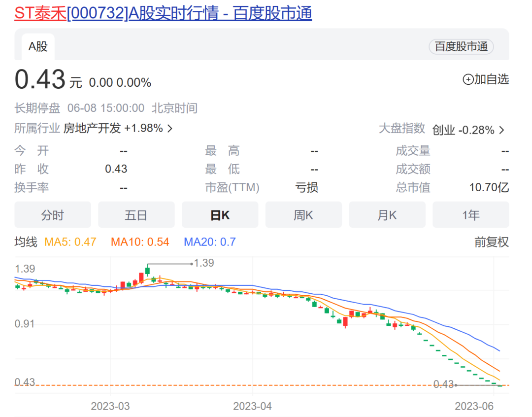Click the MA20: 0.7 indicator label
The width and height of the screenshot is (532, 417).
(210, 242)
